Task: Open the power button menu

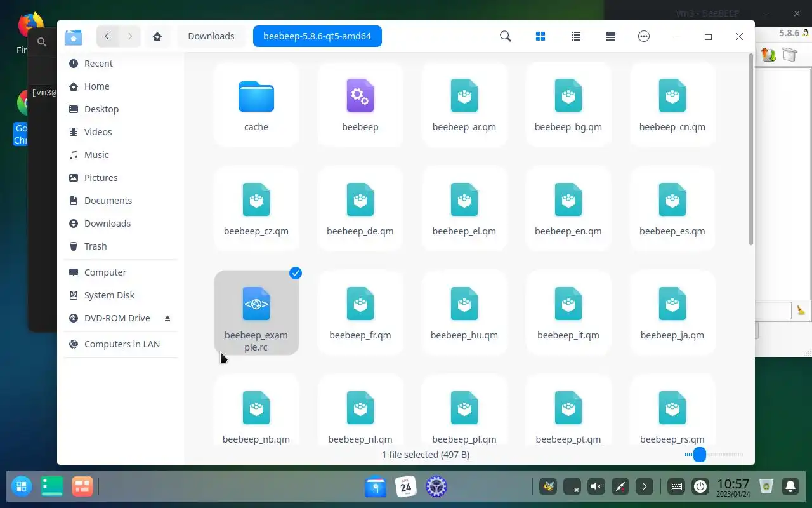Action: pyautogui.click(x=700, y=487)
